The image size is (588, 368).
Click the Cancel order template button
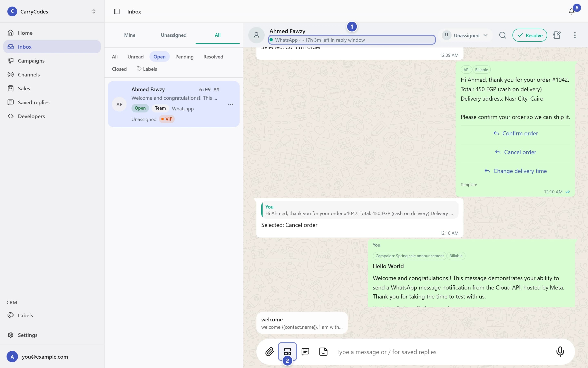tap(515, 152)
